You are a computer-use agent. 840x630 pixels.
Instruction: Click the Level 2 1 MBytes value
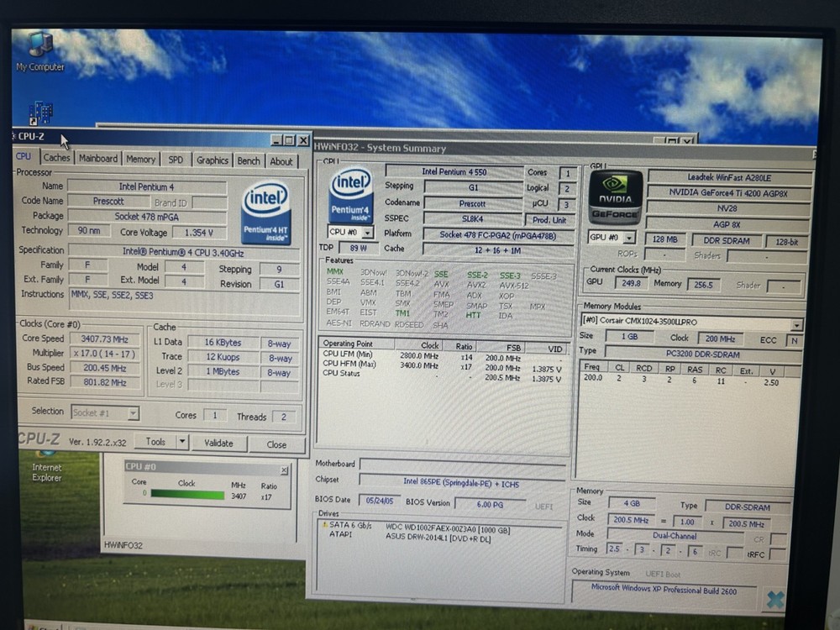pos(223,371)
